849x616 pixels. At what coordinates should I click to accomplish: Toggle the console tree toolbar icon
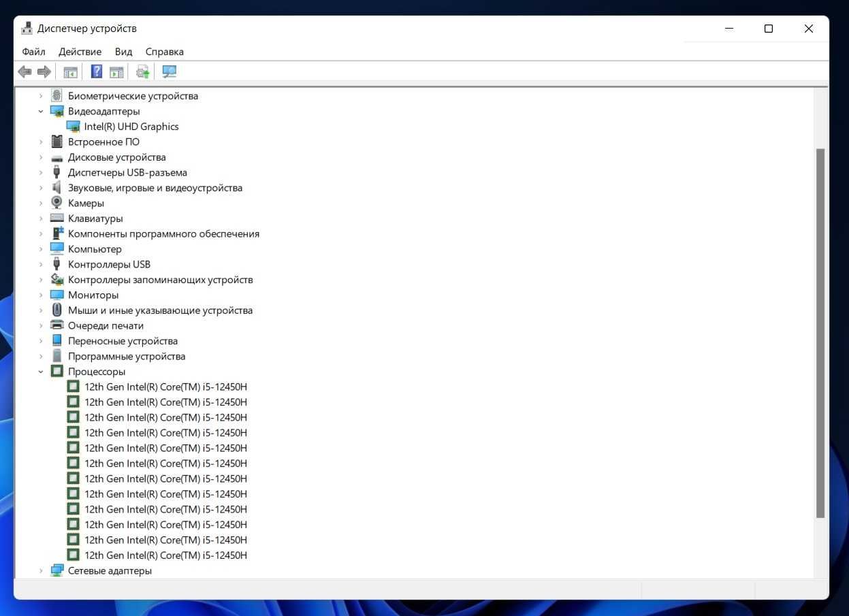point(70,71)
